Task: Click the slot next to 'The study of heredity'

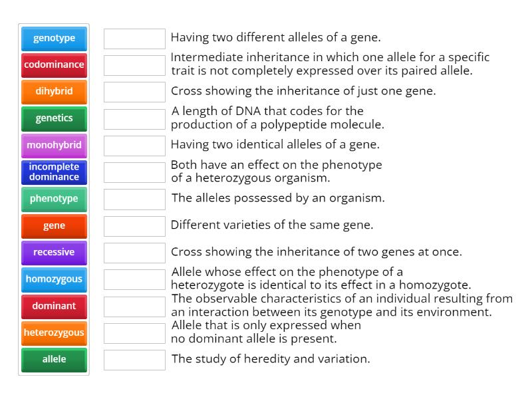Action: (134, 360)
